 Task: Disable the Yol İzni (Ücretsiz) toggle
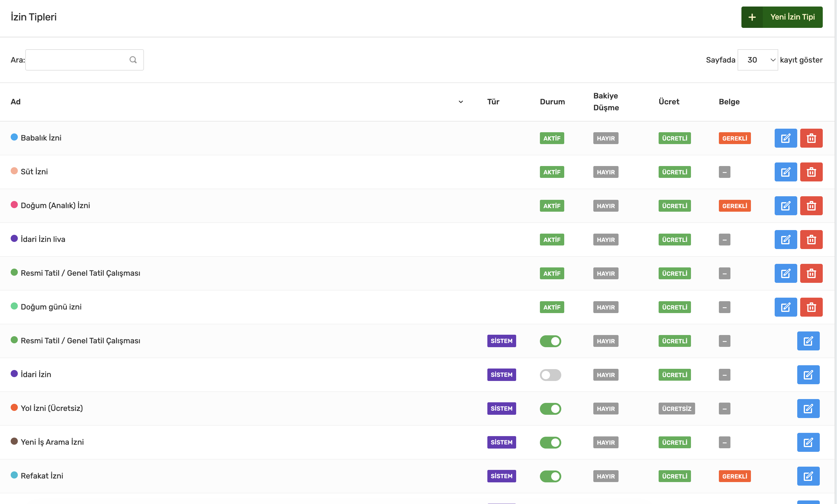click(550, 409)
